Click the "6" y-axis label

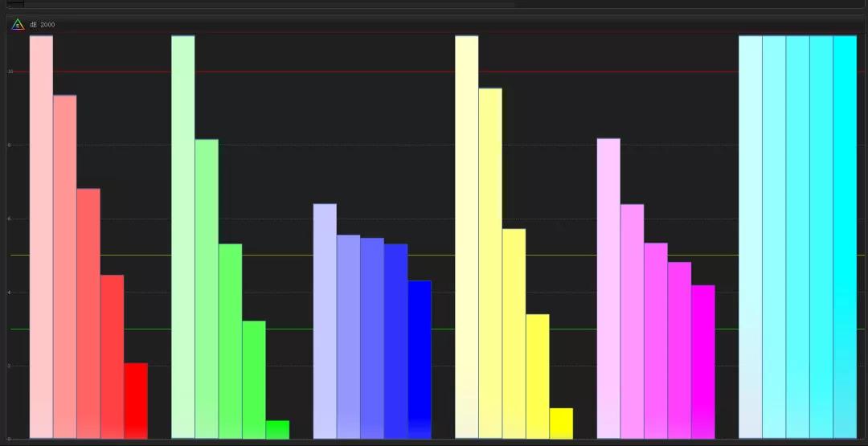(x=10, y=219)
